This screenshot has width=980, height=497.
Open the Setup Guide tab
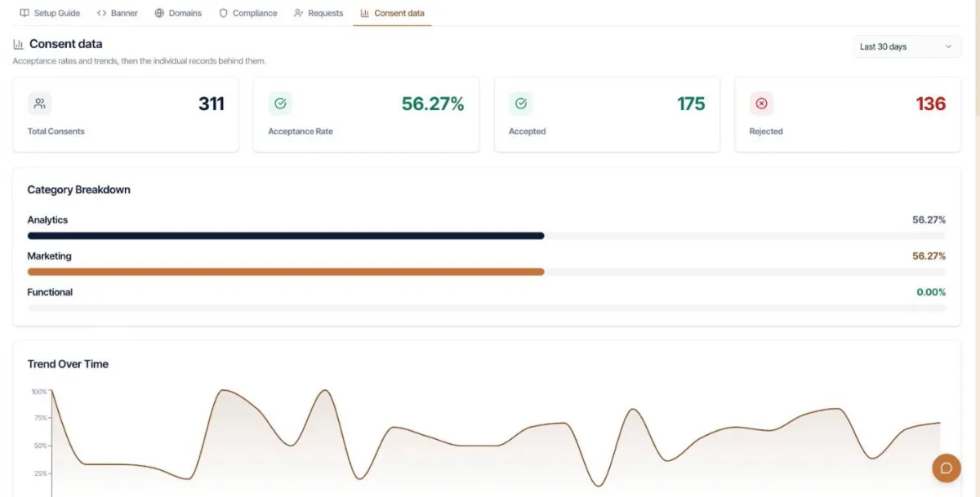[x=50, y=13]
